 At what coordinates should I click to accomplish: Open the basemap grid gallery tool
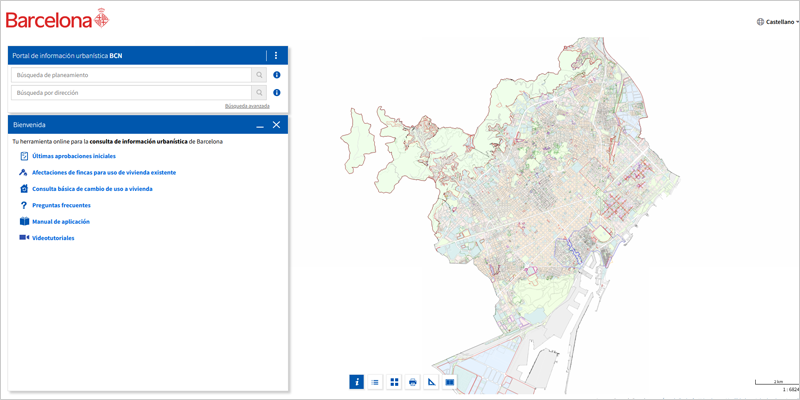(394, 382)
